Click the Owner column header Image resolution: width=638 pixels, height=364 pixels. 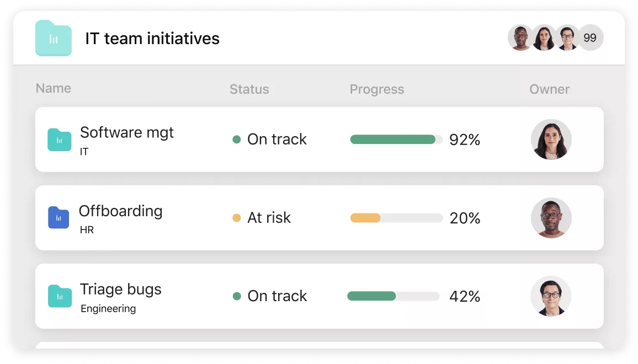549,89
